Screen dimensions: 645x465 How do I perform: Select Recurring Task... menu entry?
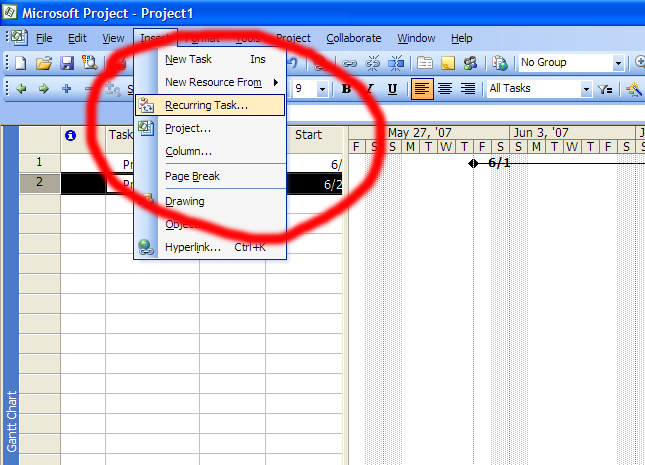tap(210, 105)
